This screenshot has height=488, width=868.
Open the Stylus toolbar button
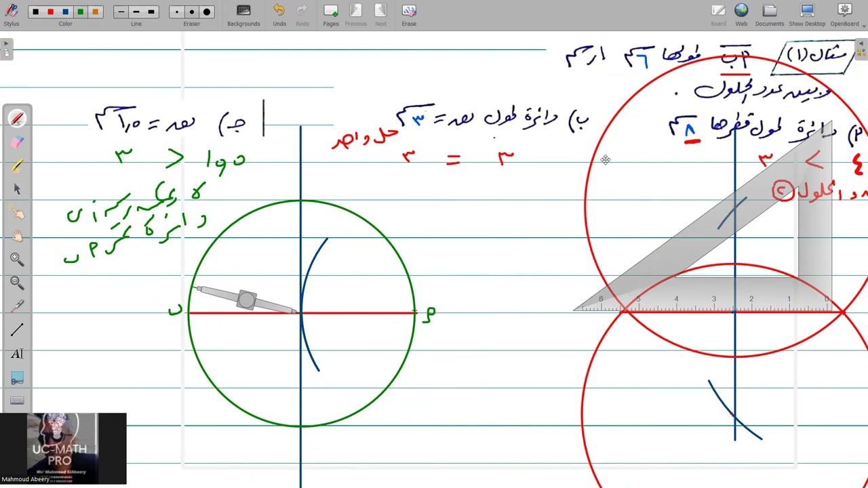pyautogui.click(x=11, y=15)
